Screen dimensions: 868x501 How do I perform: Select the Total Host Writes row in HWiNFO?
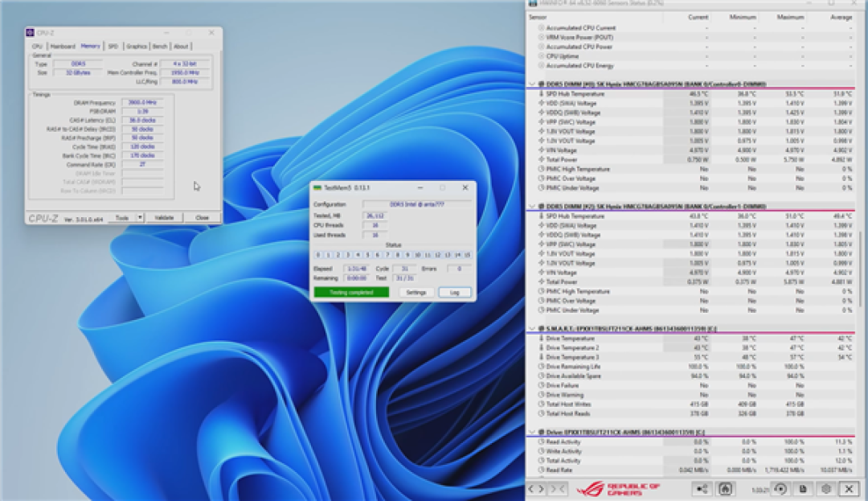(x=692, y=404)
